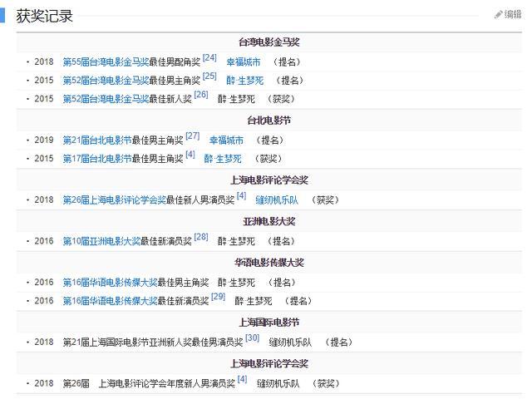The height and width of the screenshot is (404, 532).
Task: Open 第21届台北电影节 link
Action: [x=97, y=140]
